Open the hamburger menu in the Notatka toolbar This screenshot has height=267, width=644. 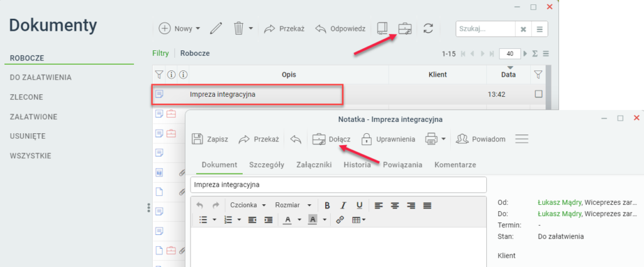coord(521,139)
